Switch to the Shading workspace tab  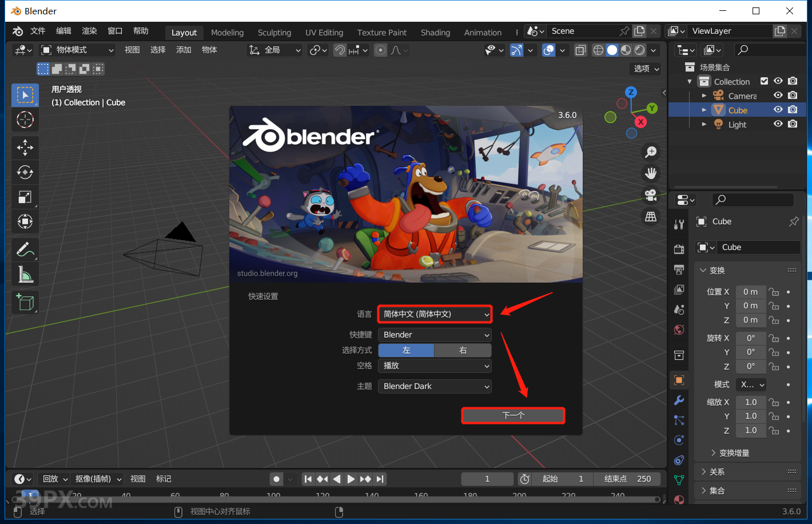pos(435,33)
